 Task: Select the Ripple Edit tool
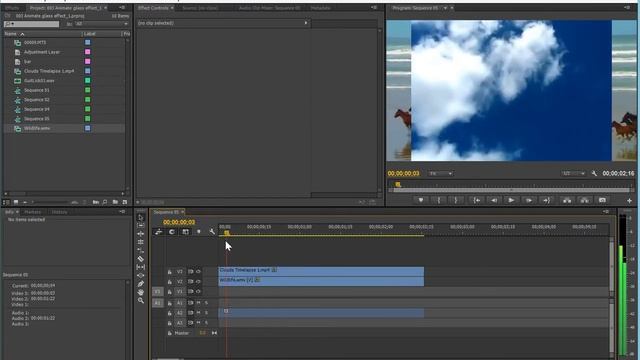point(141,234)
